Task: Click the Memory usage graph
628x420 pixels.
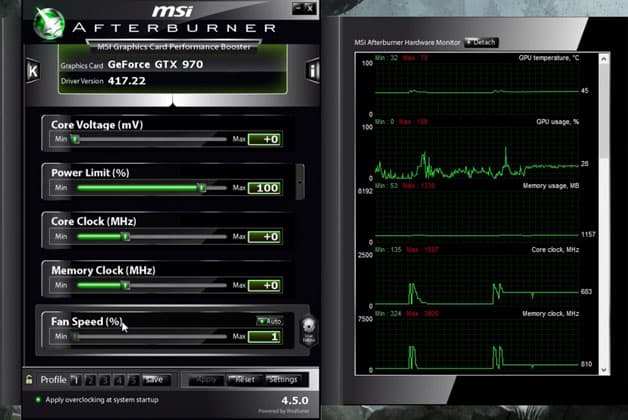Action: 477,217
